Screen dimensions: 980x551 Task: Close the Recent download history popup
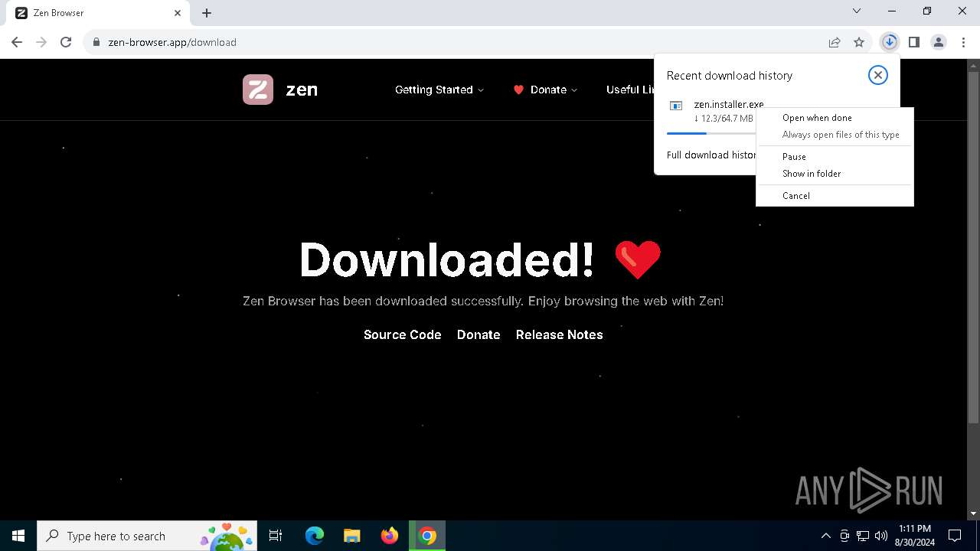877,75
